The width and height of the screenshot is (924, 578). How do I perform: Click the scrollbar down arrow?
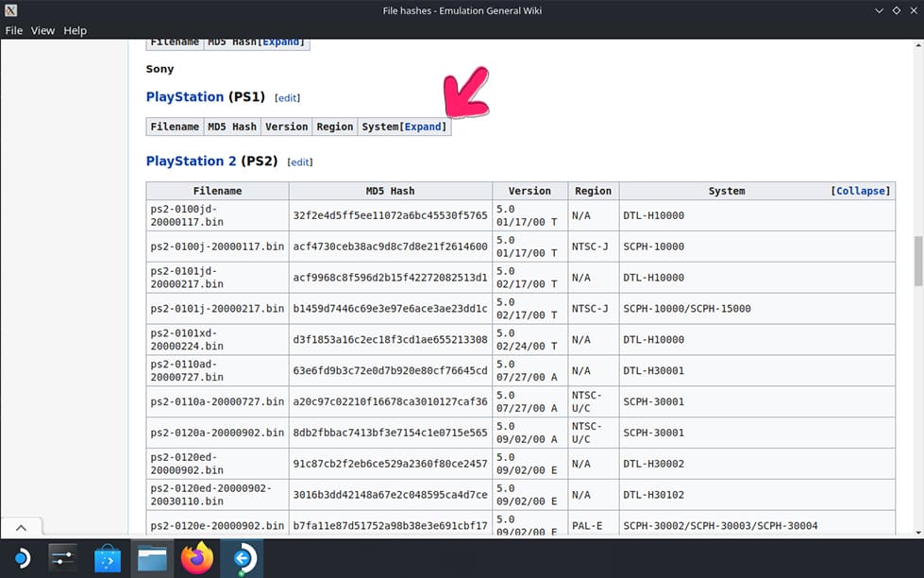[x=918, y=532]
